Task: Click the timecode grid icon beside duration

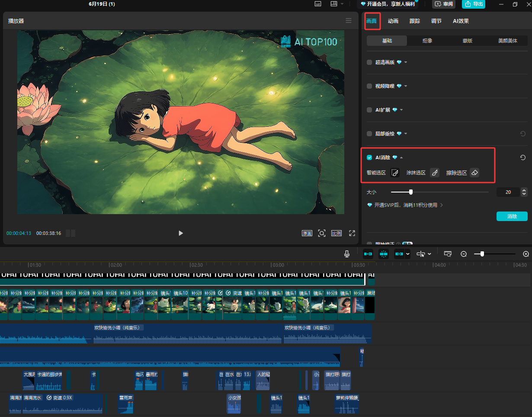Action: pos(71,233)
